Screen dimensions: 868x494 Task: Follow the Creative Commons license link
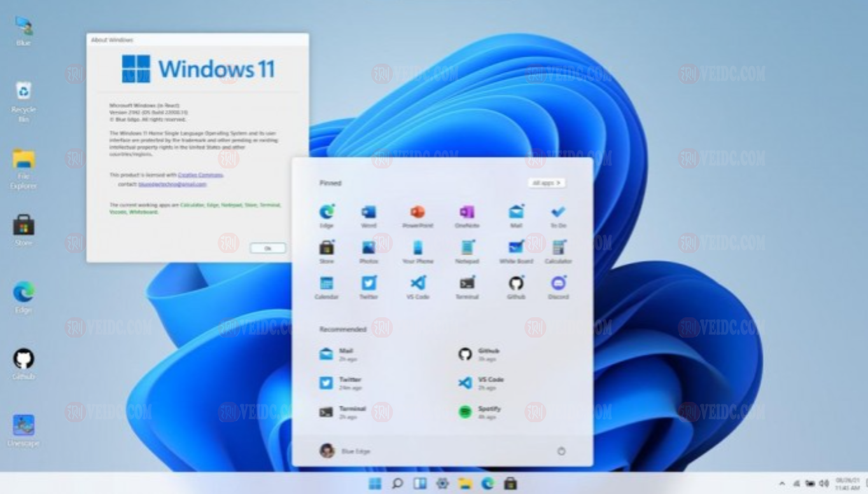coord(200,174)
